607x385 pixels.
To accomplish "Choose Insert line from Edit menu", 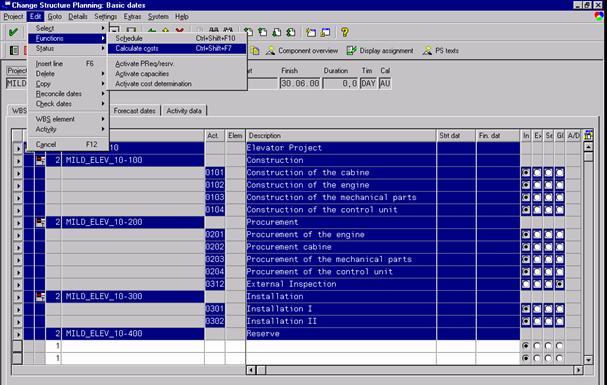I will [x=68, y=63].
